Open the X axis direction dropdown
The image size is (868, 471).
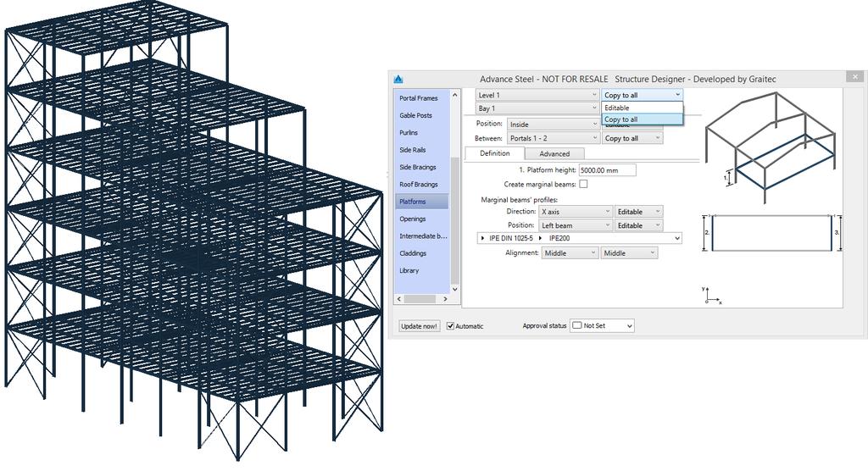[576, 212]
